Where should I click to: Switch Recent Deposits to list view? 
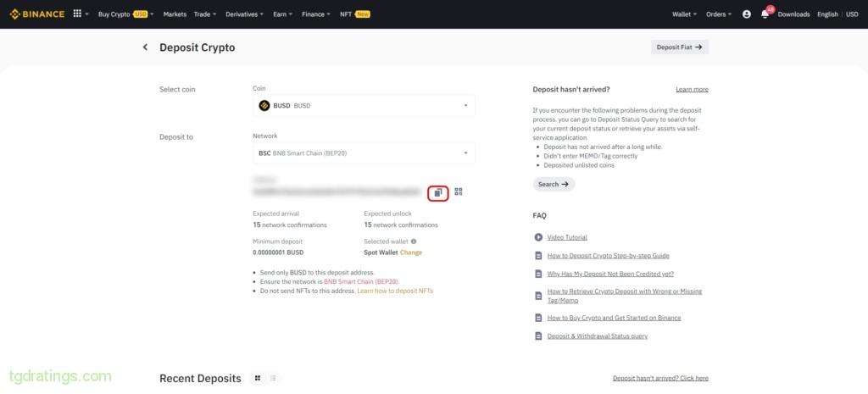[273, 378]
